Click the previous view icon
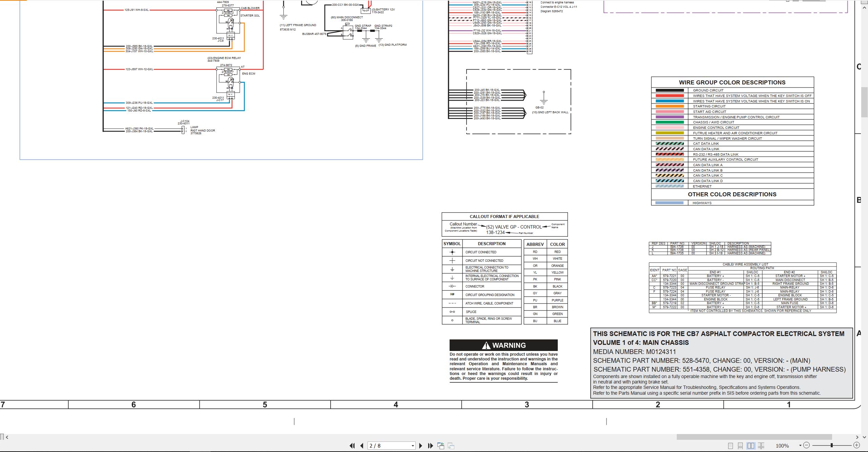The width and height of the screenshot is (868, 452). 441,446
